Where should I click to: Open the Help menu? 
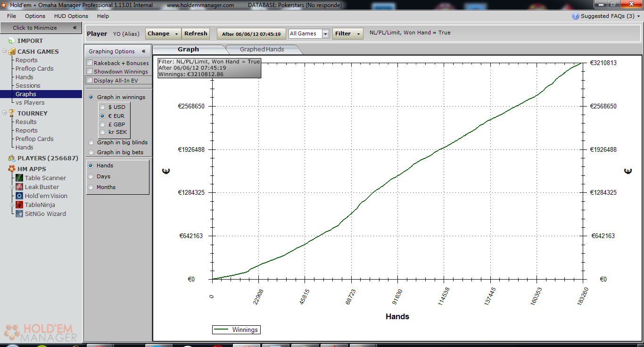click(103, 16)
